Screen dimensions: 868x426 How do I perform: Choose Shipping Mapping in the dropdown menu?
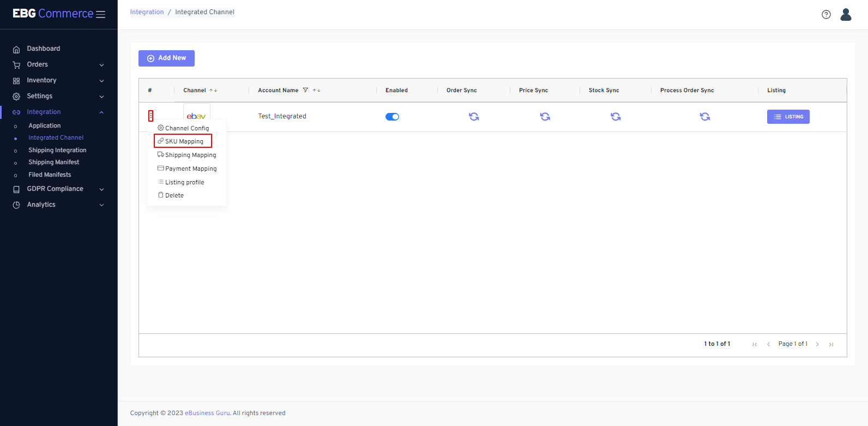tap(190, 155)
